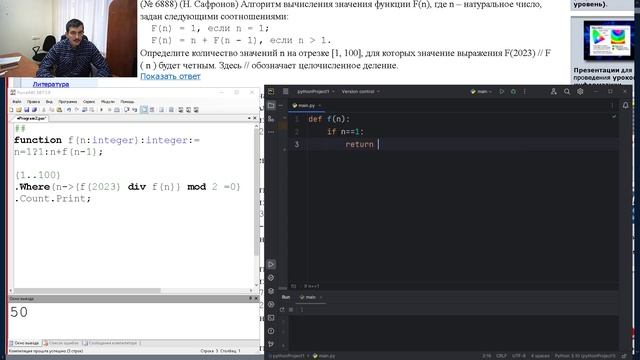Switch to Сообщения компилятора bottom tab

pos(110,343)
